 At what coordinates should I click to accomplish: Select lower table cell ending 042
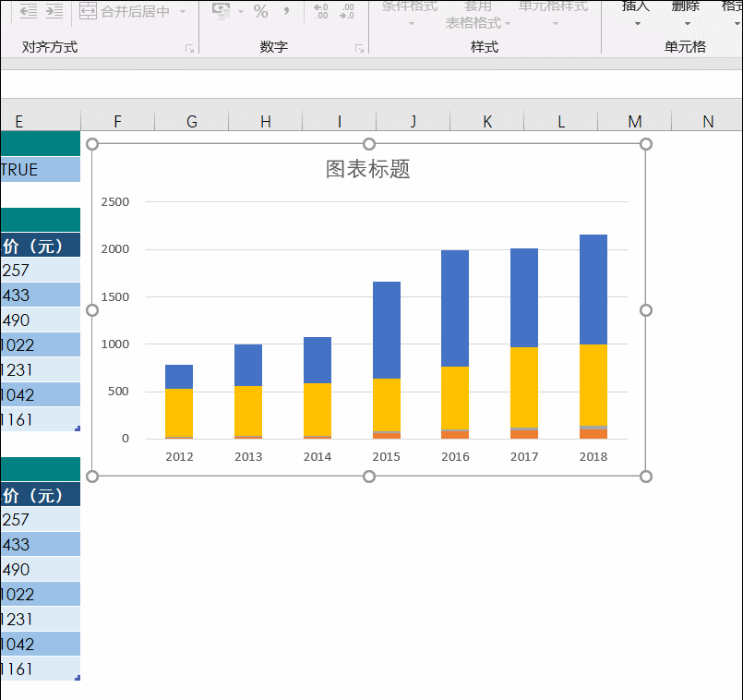[x=41, y=644]
